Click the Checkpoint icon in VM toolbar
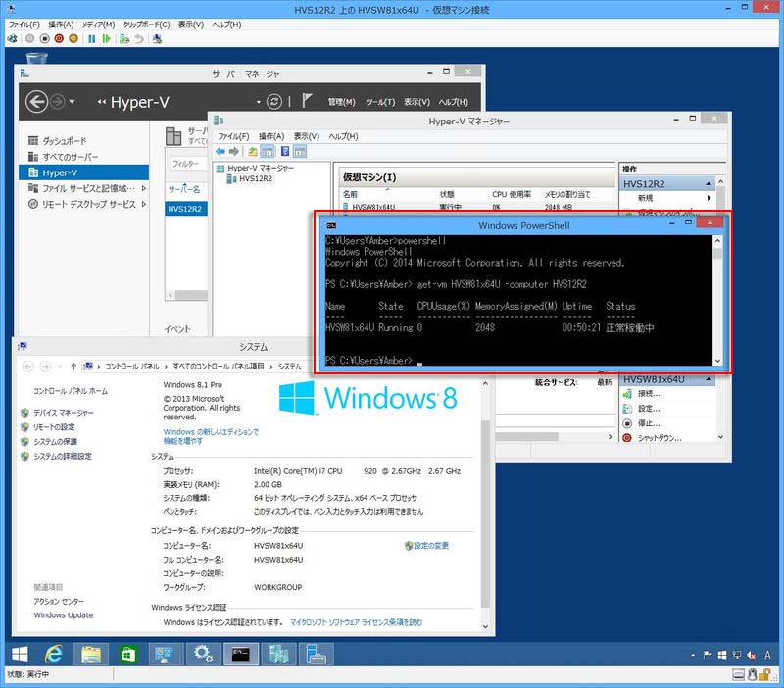784x688 pixels. click(x=124, y=38)
